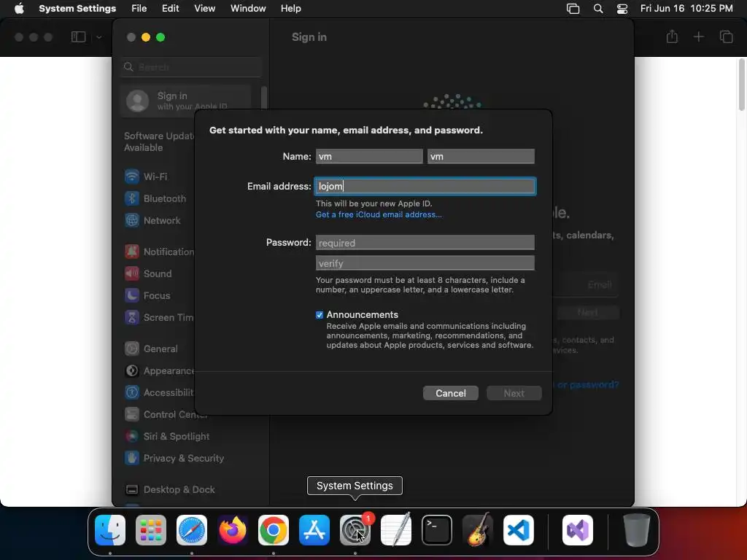Click the Share icon in the Safari window
This screenshot has height=560, width=747.
(672, 36)
